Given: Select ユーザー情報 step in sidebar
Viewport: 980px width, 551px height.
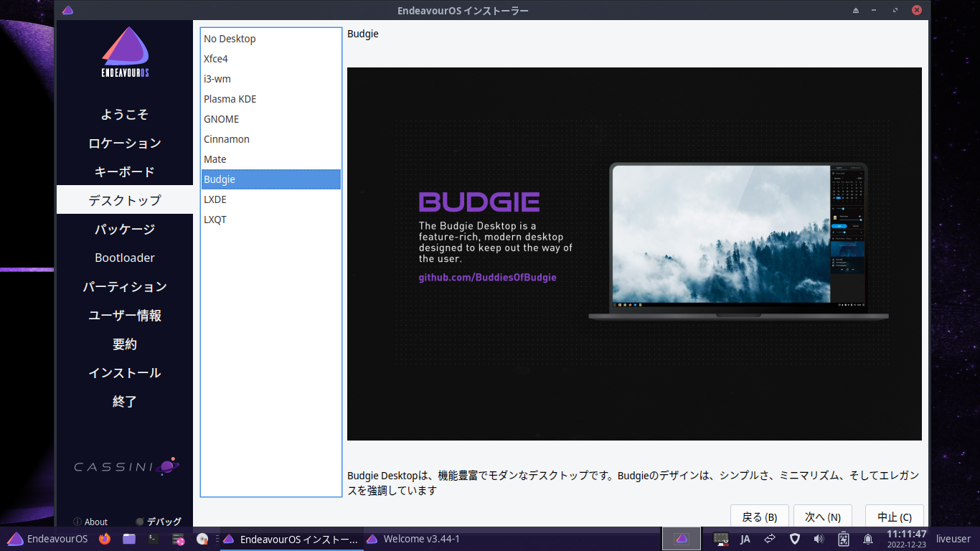Looking at the screenshot, I should click(x=125, y=315).
